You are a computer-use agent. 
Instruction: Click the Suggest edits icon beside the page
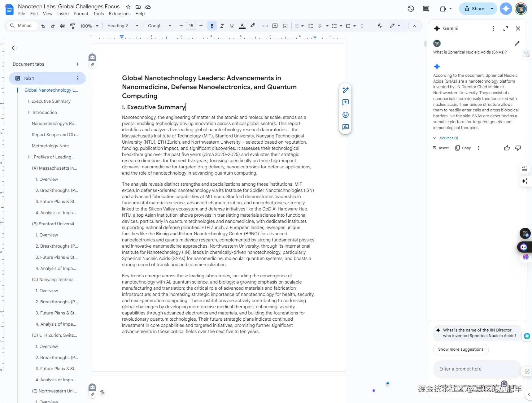coord(346,127)
